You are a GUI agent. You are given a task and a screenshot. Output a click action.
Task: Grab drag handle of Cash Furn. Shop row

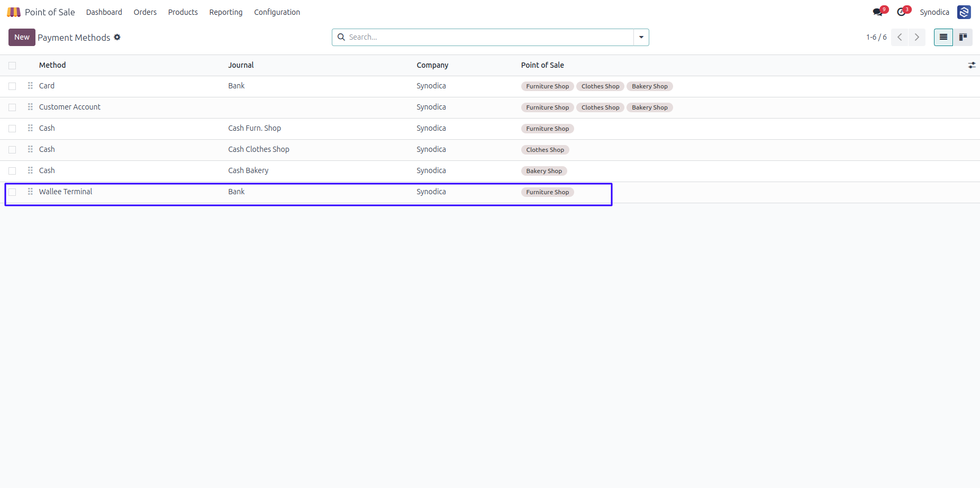coord(30,128)
